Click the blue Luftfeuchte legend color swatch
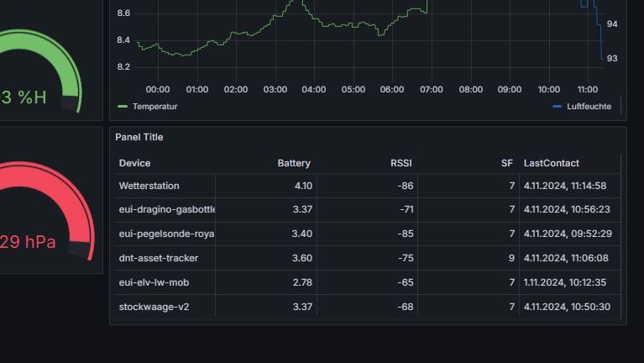 pos(558,107)
